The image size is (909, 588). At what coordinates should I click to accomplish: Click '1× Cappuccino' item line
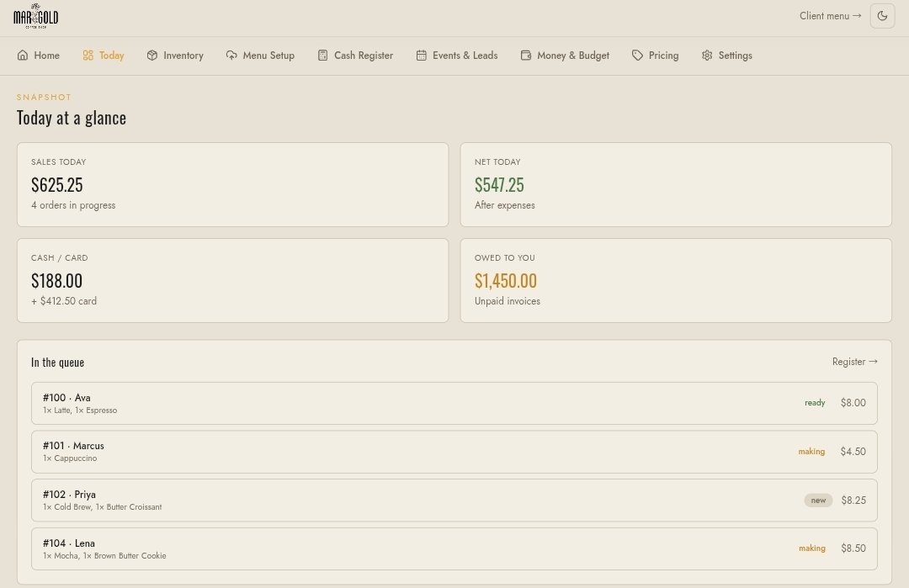(x=70, y=458)
